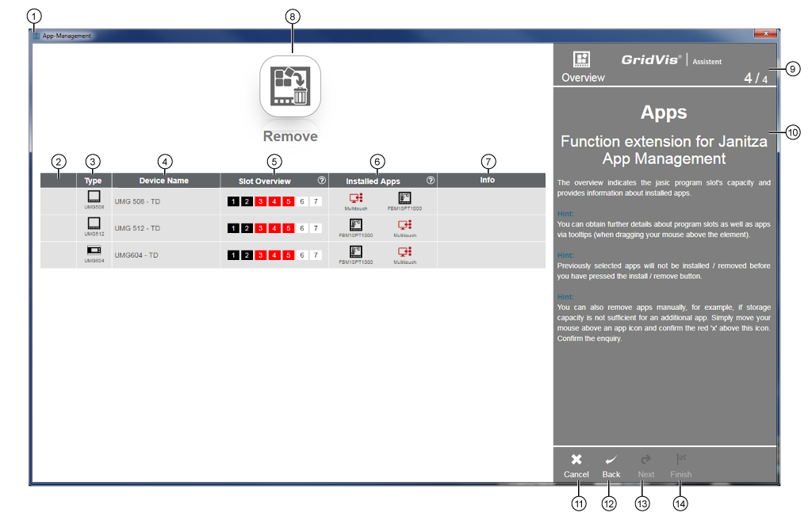The width and height of the screenshot is (812, 520).
Task: Close the App-Management window
Action: (764, 35)
